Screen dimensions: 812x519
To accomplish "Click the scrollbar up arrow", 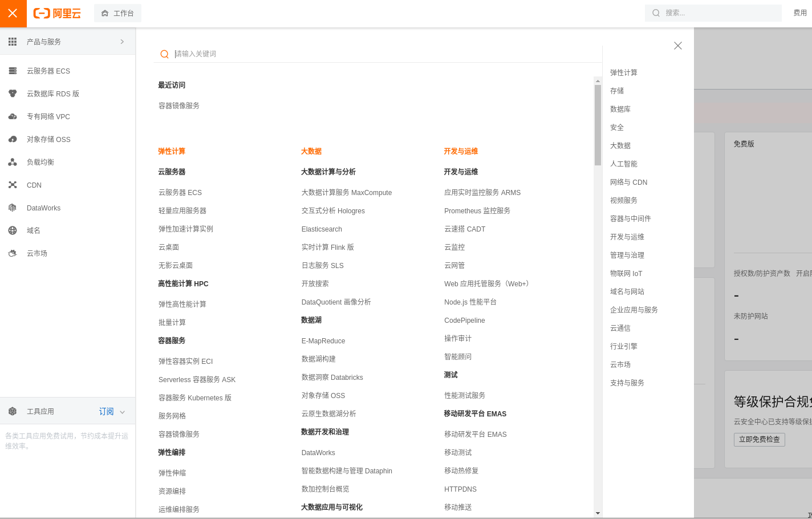I will (598, 80).
